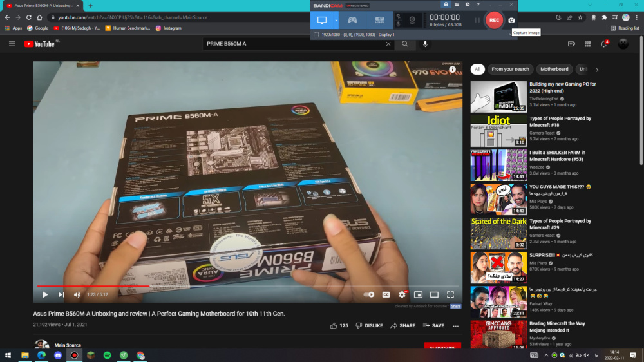
Task: Open Bandicam help question mark
Action: pyautogui.click(x=478, y=5)
